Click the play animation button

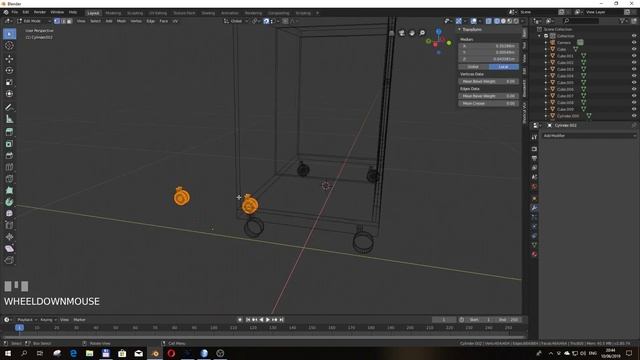268,320
